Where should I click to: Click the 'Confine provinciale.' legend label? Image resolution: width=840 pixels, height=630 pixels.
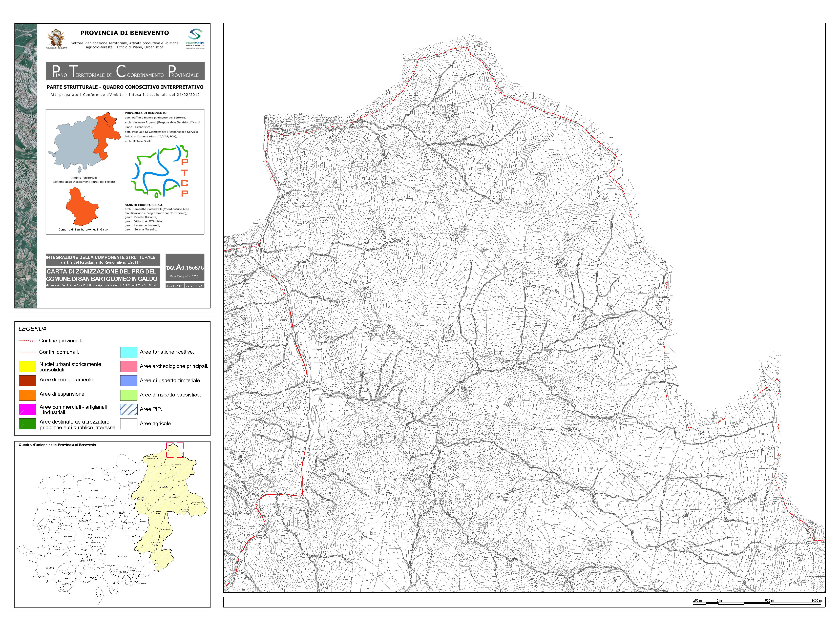[62, 341]
